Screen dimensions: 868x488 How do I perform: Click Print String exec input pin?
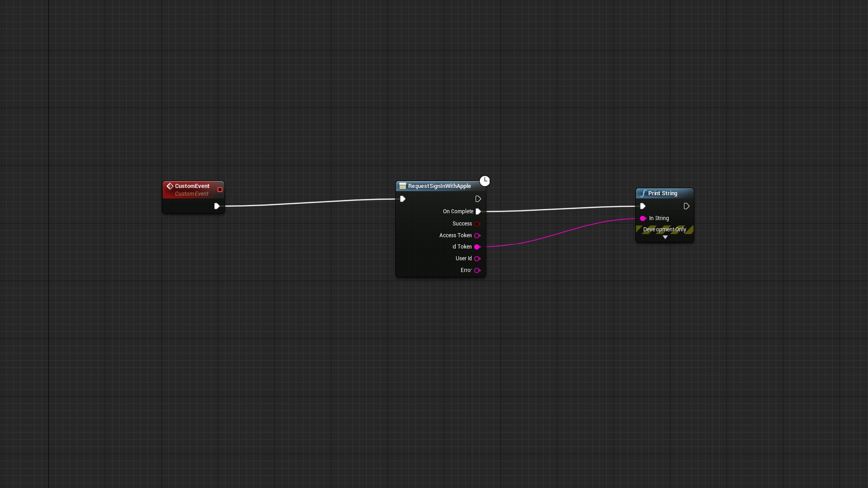pyautogui.click(x=643, y=206)
